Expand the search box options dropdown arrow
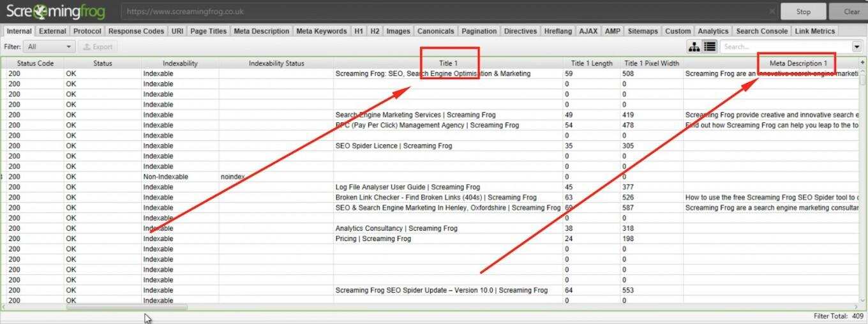Screen dimensions: 868x324 857,47
